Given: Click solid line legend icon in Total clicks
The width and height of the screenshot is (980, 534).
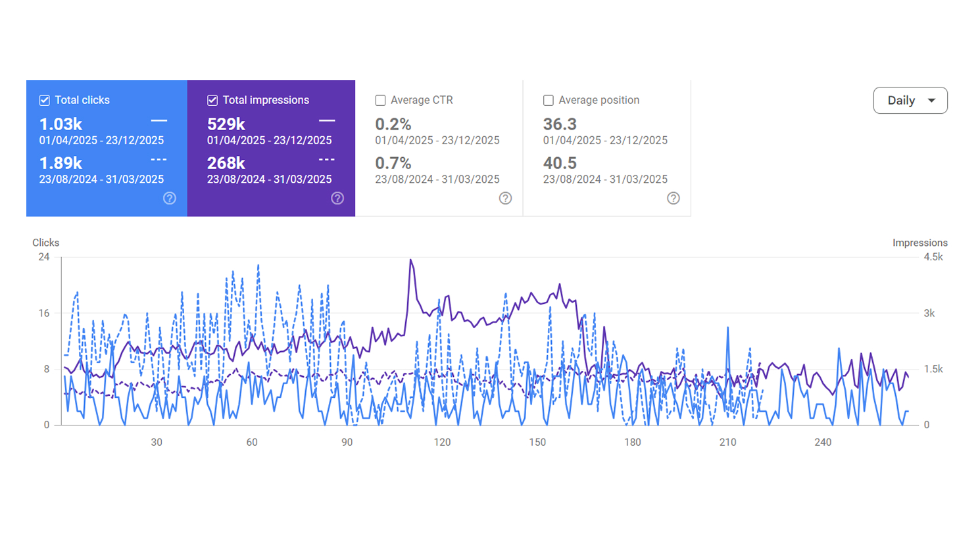Looking at the screenshot, I should click(159, 120).
